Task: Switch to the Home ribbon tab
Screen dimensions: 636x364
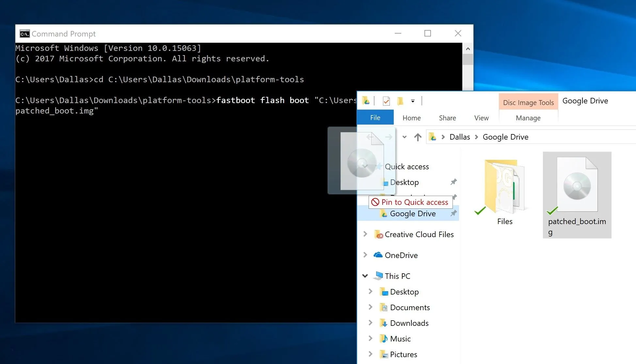Action: tap(411, 118)
